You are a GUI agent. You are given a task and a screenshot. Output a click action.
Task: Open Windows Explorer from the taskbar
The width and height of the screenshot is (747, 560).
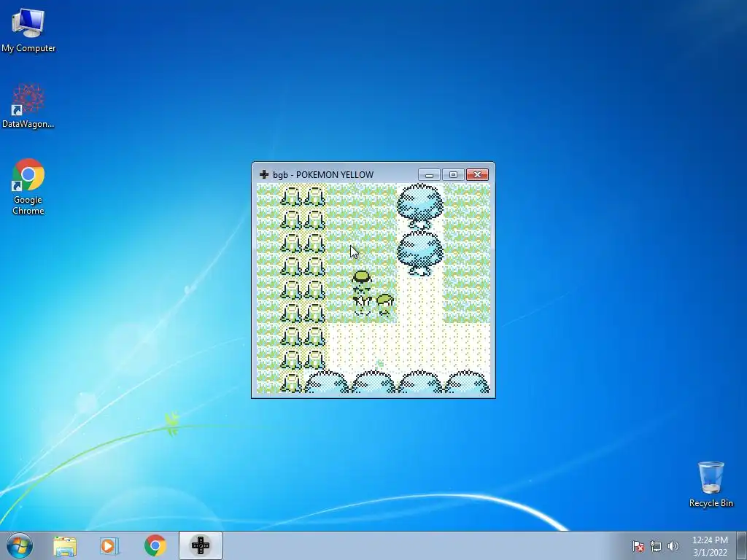pos(65,546)
